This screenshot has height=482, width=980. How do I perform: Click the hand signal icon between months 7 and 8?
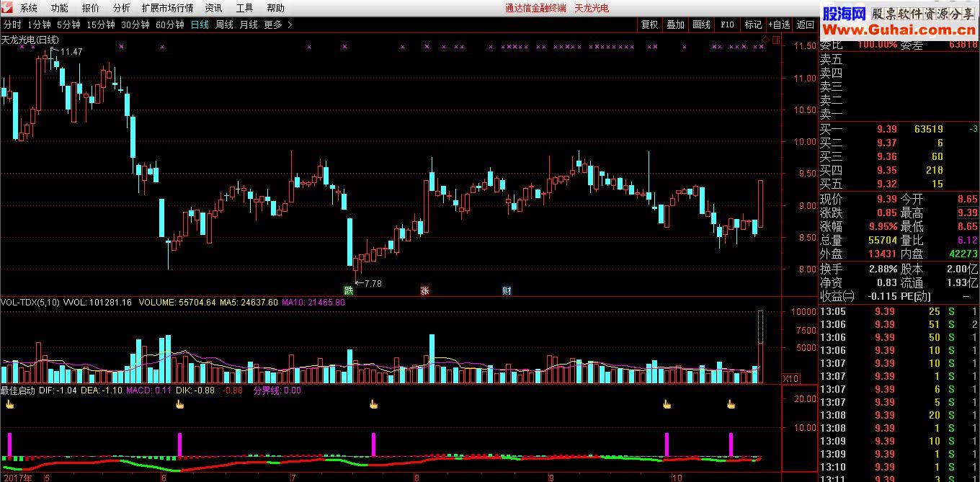(373, 404)
